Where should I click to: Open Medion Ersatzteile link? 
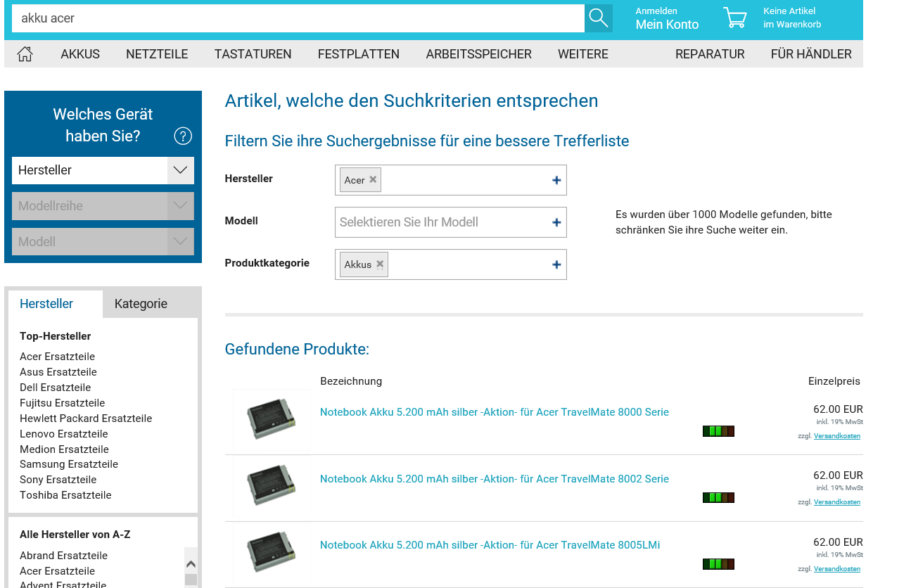tap(64, 449)
